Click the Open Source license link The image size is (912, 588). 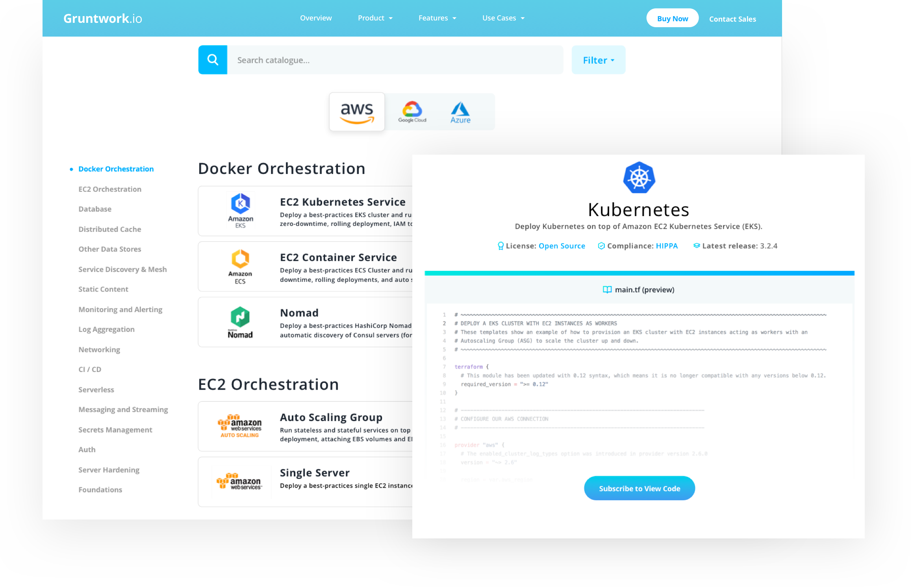pos(562,245)
